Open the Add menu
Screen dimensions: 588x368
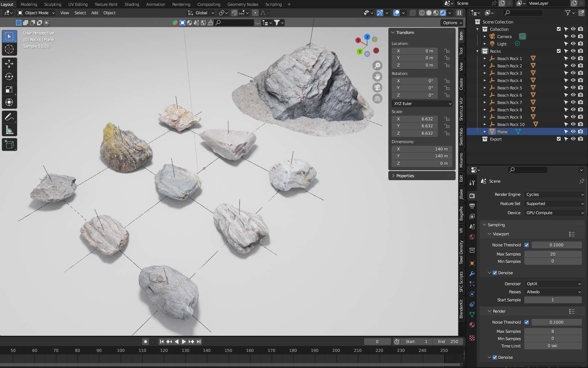pos(95,13)
